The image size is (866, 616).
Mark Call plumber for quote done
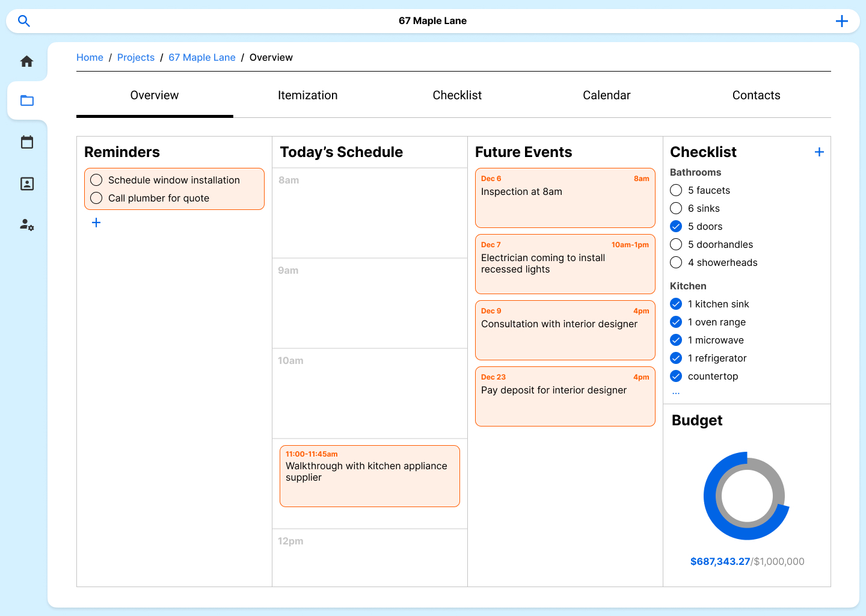pyautogui.click(x=96, y=198)
